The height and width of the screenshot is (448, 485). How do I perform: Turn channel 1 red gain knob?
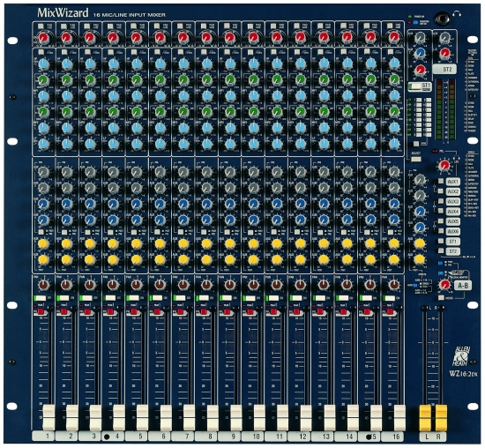43,38
